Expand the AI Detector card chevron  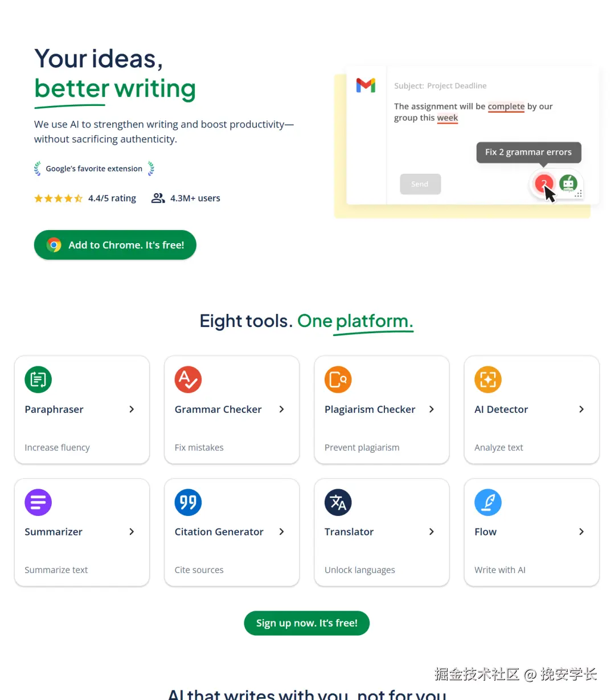(x=581, y=410)
